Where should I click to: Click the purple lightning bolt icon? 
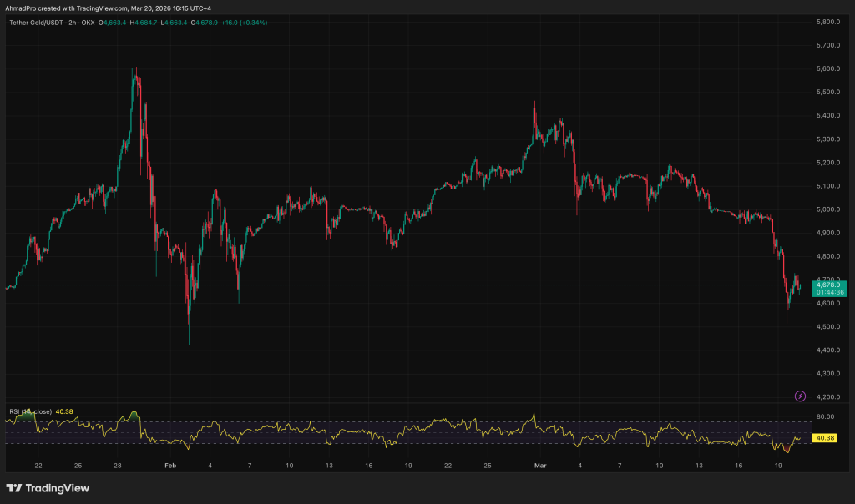click(800, 396)
